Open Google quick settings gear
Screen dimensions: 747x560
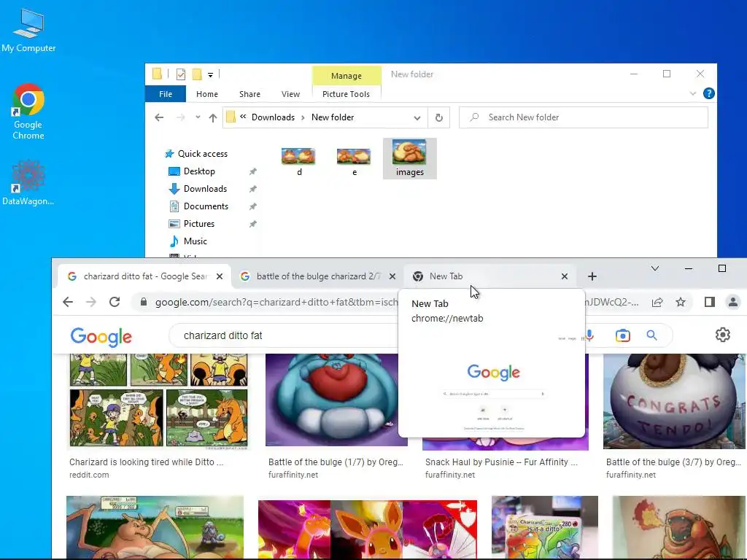click(x=723, y=335)
